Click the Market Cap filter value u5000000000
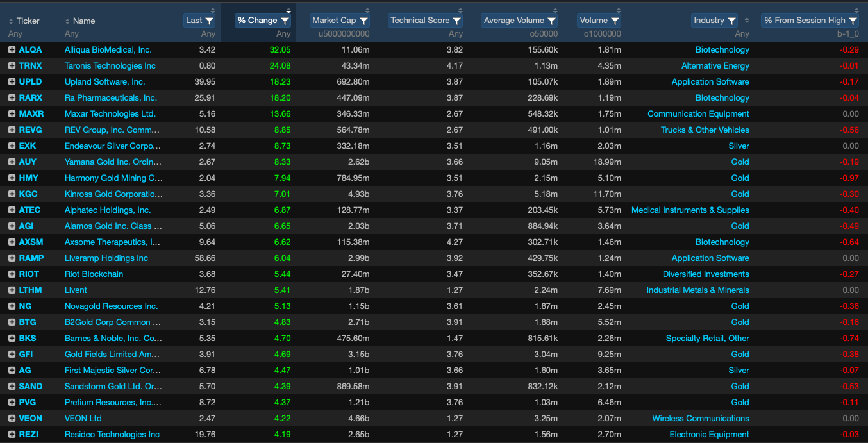 (x=344, y=34)
